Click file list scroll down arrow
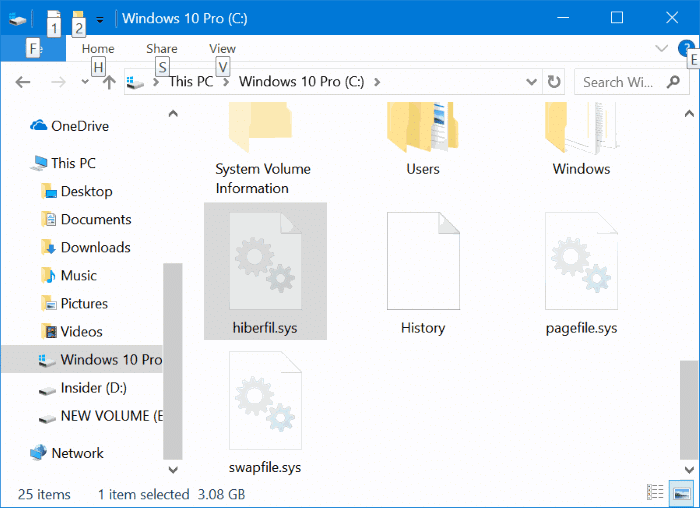700x508 pixels. click(x=689, y=469)
